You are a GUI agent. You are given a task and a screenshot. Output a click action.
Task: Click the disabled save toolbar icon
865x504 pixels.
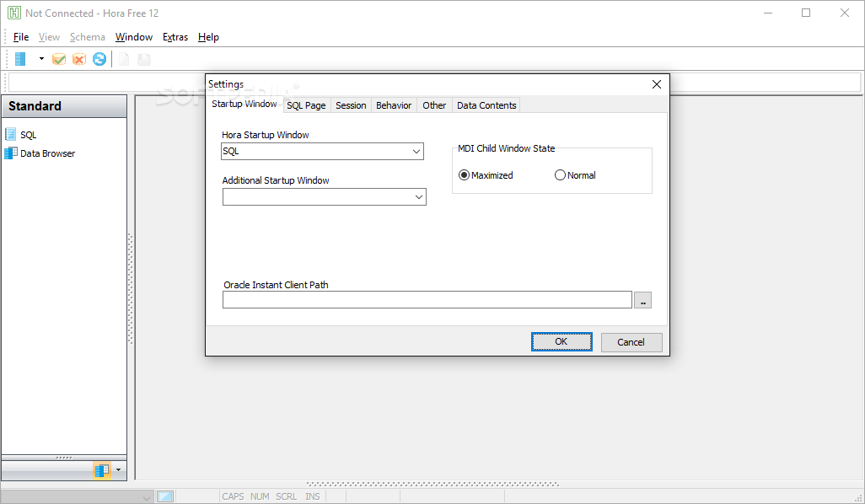[x=144, y=59]
